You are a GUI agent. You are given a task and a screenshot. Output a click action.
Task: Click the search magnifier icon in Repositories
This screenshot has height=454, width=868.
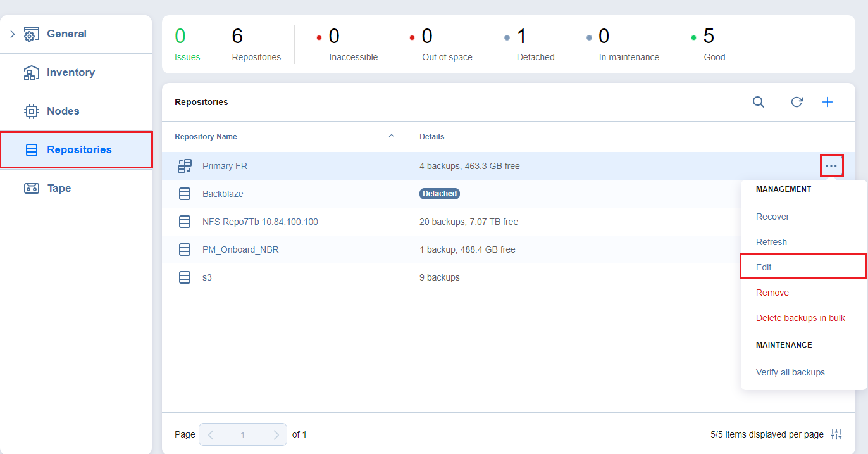pos(758,102)
